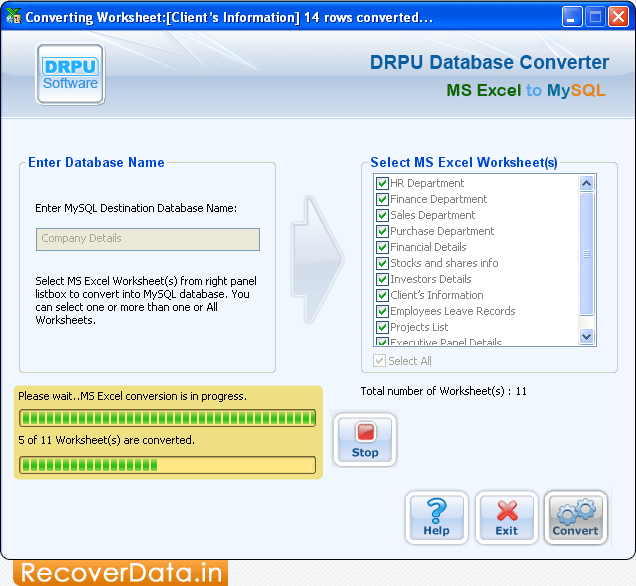This screenshot has width=636, height=586.
Task: Uncheck the HR Department worksheet
Action: click(x=382, y=183)
